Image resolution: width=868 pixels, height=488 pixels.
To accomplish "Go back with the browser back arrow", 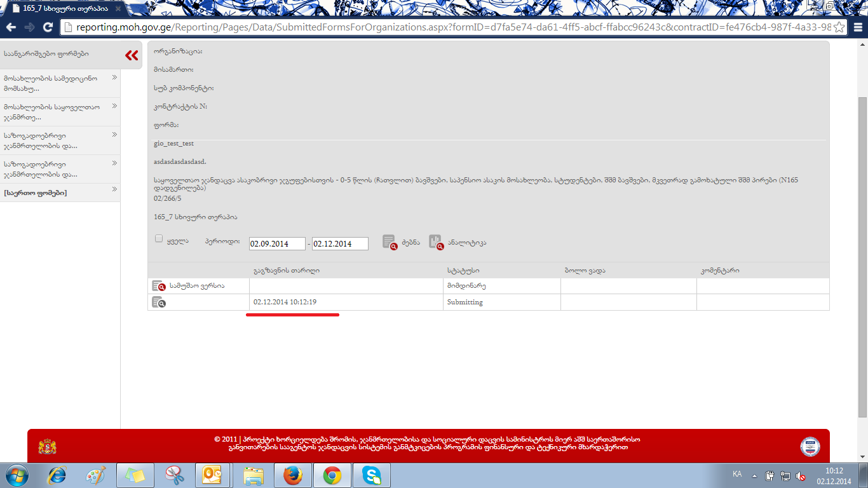I will (11, 27).
